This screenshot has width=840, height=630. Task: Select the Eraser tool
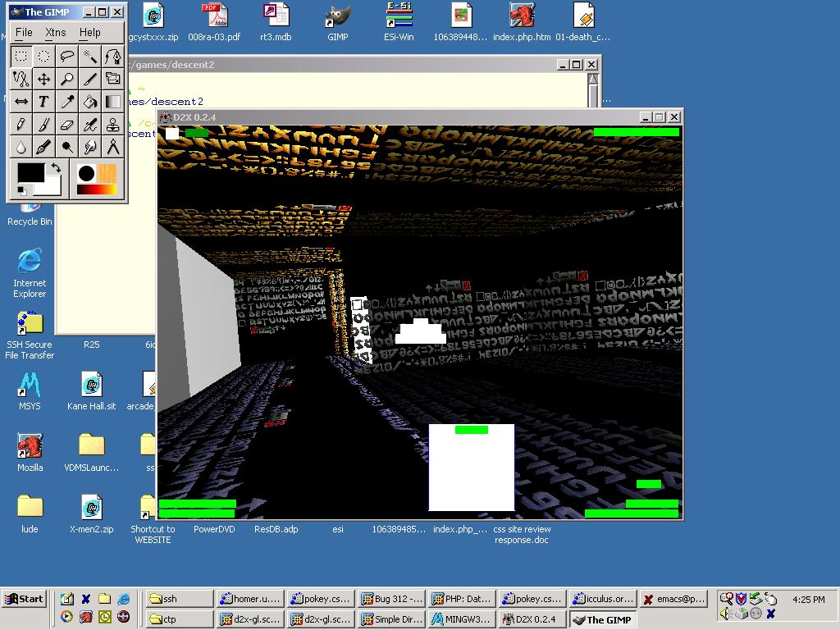point(67,125)
